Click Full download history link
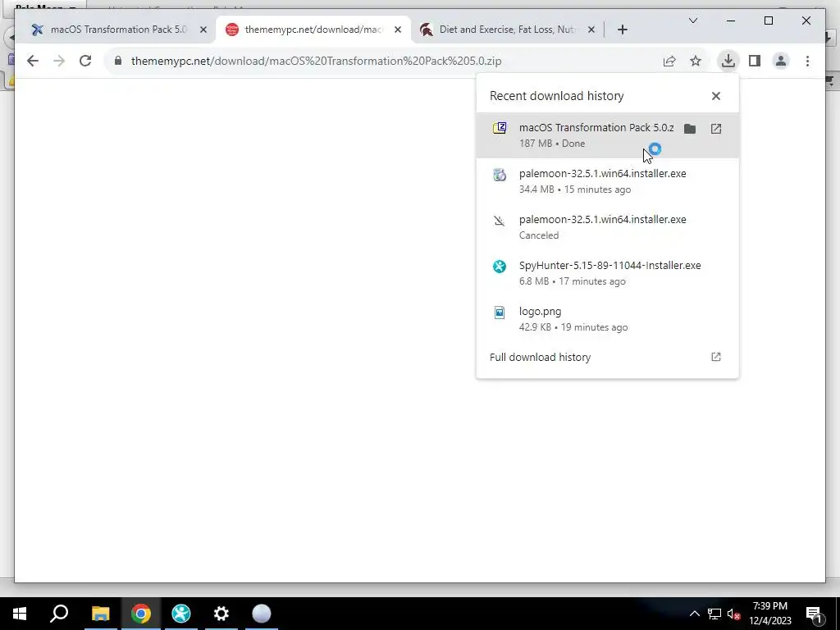 pyautogui.click(x=540, y=358)
